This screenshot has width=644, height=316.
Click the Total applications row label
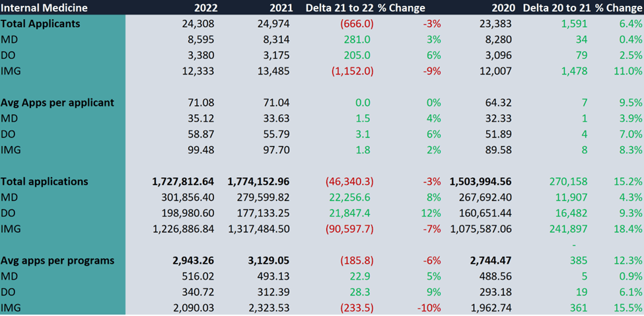(x=44, y=181)
